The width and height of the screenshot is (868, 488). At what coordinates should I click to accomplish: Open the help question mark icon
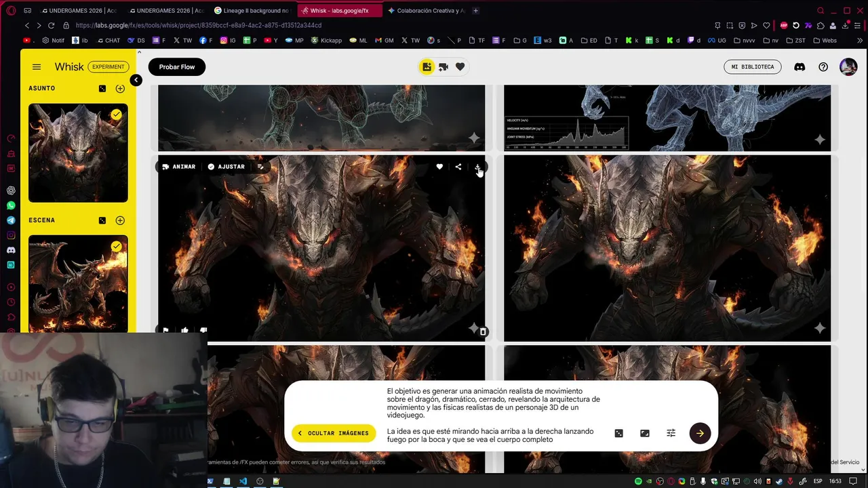click(x=823, y=67)
